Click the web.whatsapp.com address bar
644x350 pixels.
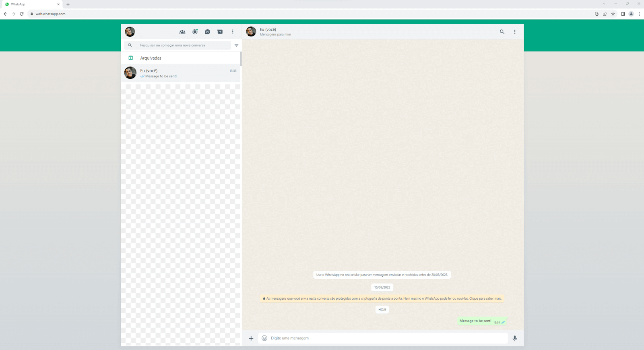pos(310,14)
